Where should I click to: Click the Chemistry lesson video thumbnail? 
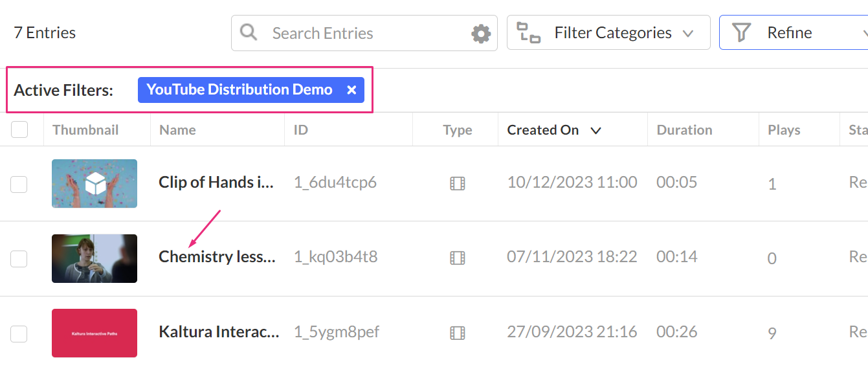point(95,258)
